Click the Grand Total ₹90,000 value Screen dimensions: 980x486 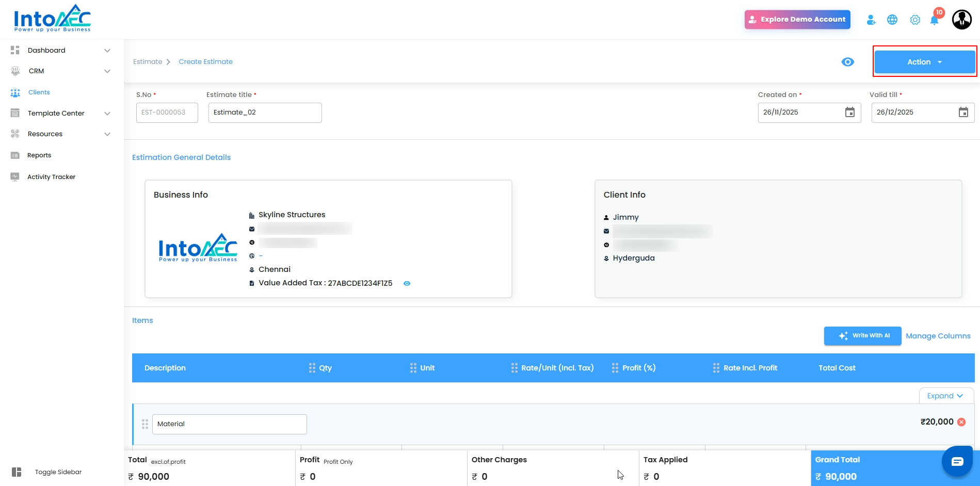click(x=836, y=477)
